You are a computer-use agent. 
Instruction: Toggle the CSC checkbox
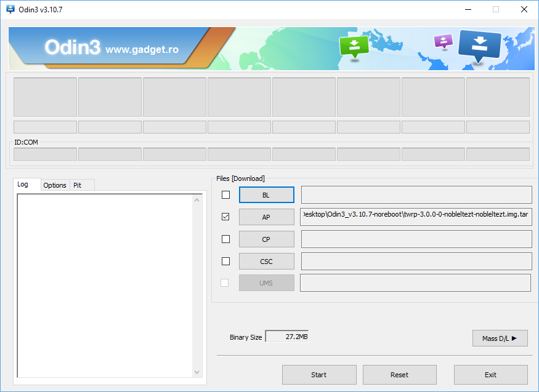225,261
